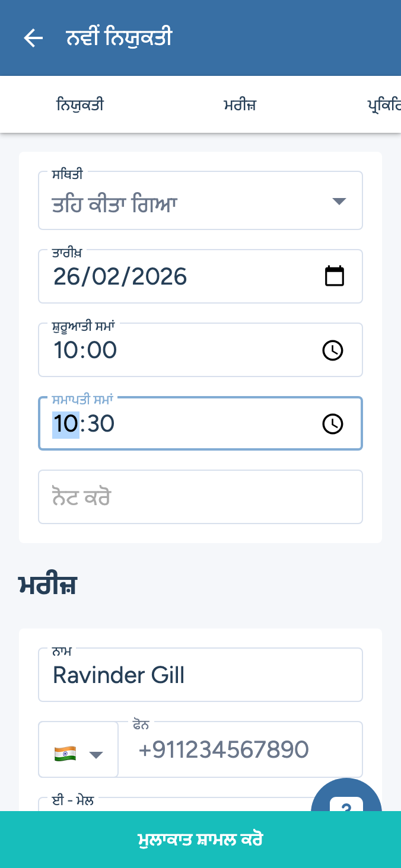Expand the ਸਥਿਤੀ status dropdown arrow

coord(339,202)
